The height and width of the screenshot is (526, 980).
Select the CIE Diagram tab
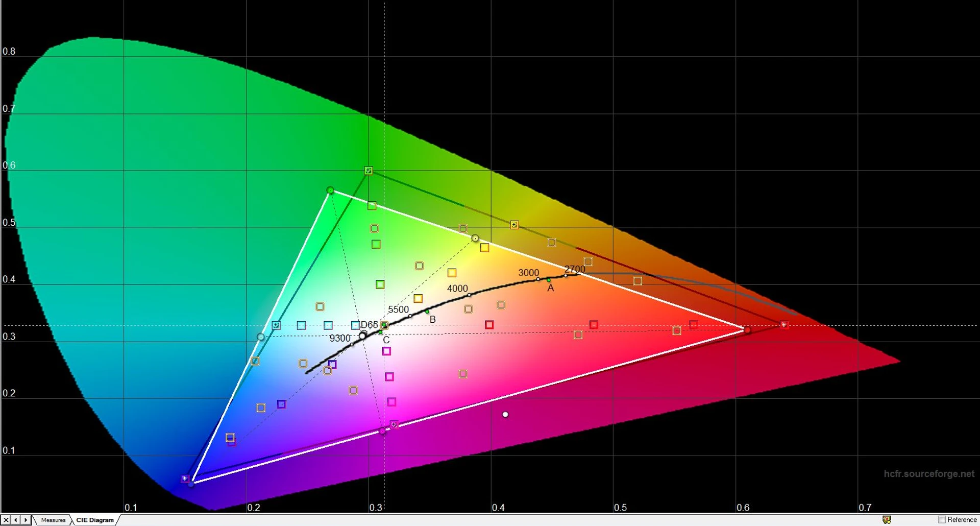[95, 520]
